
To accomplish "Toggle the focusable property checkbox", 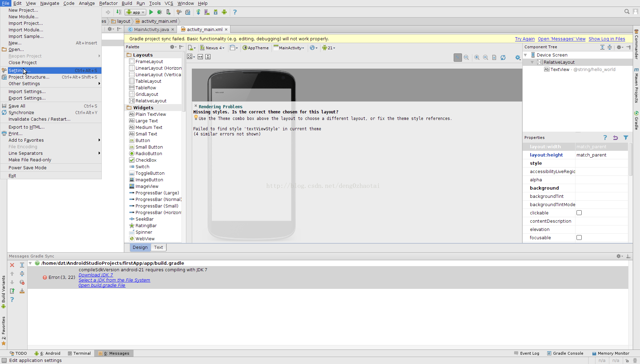I will click(579, 237).
